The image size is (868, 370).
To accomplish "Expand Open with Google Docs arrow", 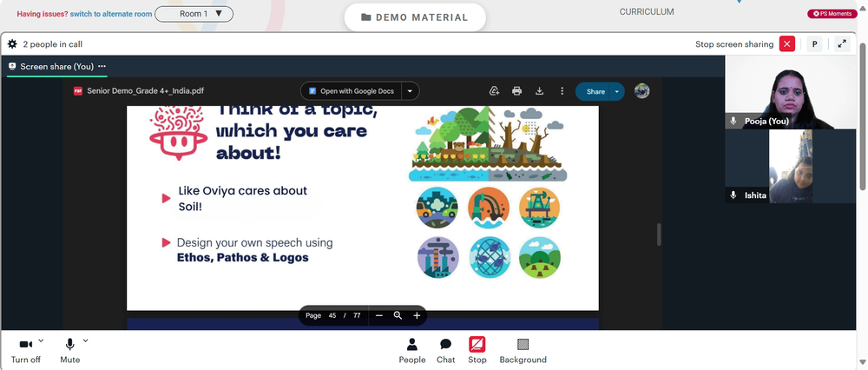I will (x=410, y=91).
